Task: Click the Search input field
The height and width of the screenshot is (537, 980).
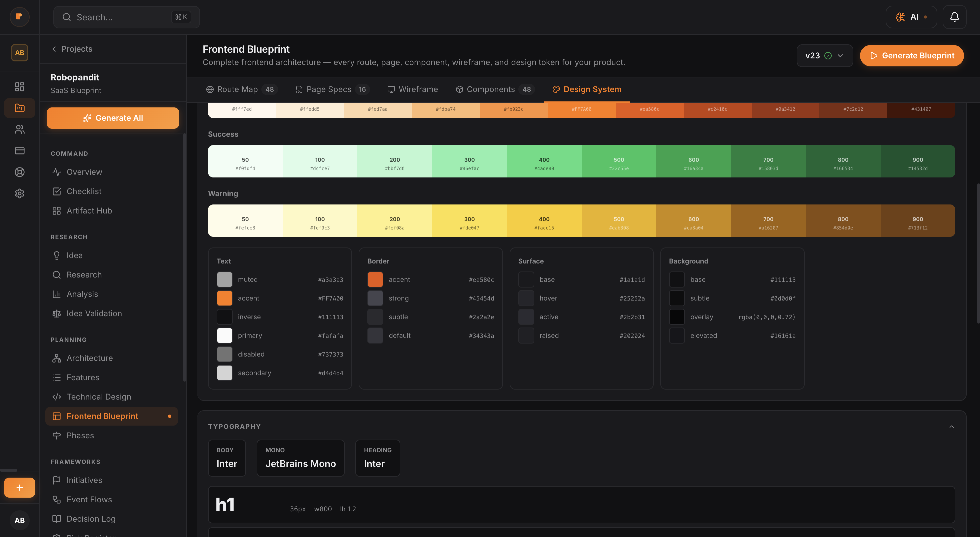Action: pos(126,17)
